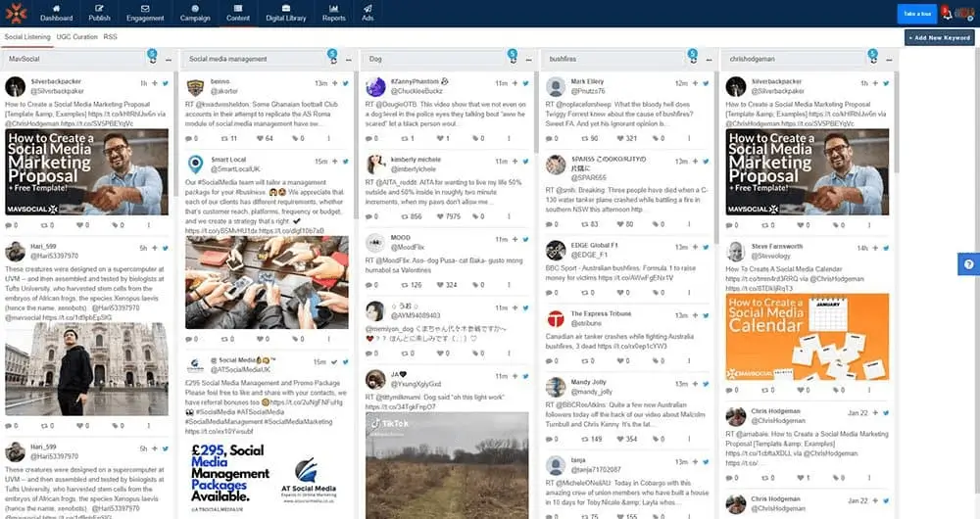This screenshot has width=980, height=519.
Task: Click the bushfires column scrollbar
Action: coord(716,156)
